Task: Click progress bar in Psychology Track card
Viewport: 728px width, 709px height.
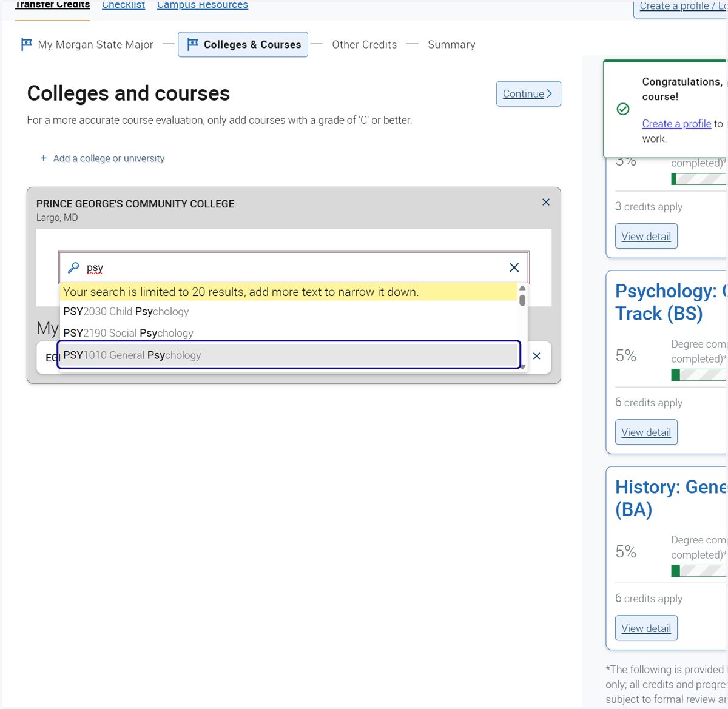Action: point(699,375)
